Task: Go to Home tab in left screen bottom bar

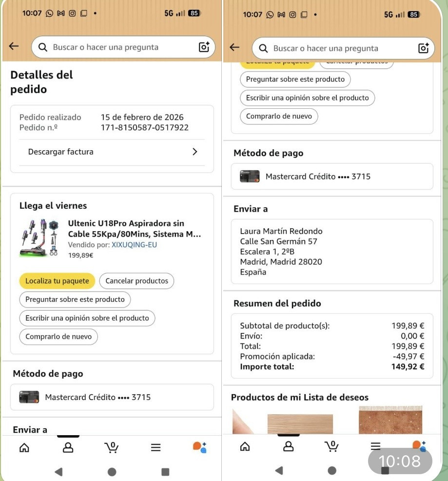Action: pos(24,447)
